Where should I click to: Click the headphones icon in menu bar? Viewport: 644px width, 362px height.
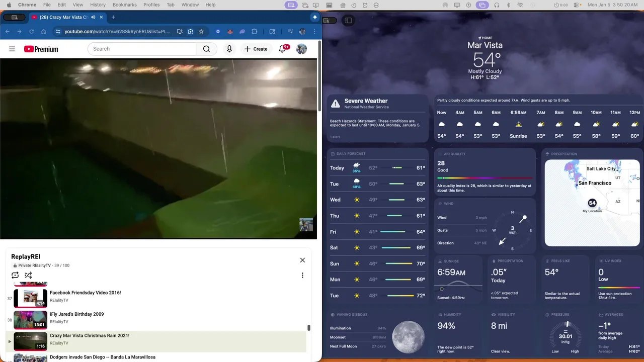(x=497, y=5)
